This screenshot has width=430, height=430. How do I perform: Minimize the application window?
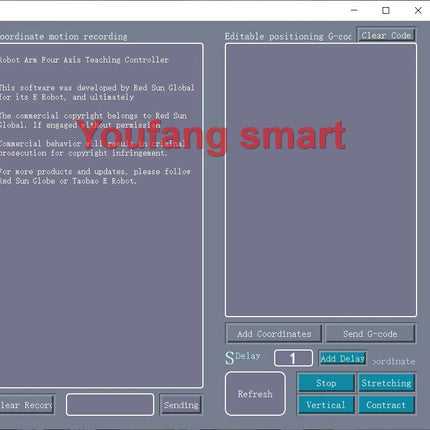(x=354, y=10)
